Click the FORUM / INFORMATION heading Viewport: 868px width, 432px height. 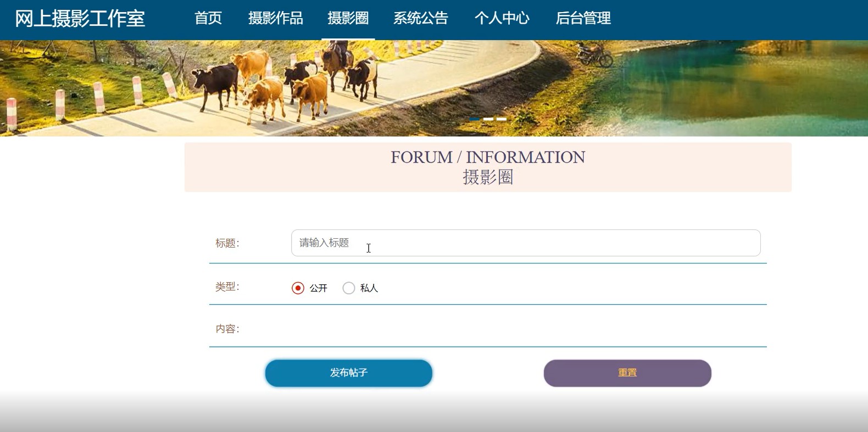[488, 157]
